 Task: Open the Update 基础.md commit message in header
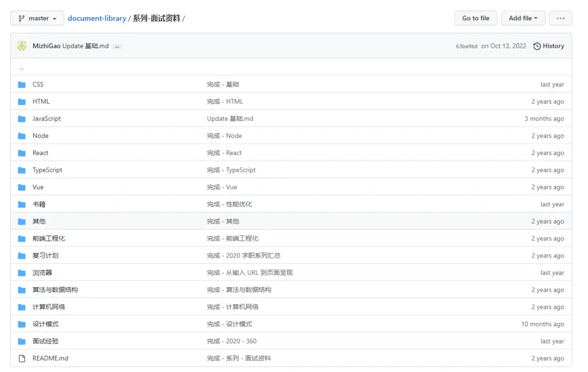[x=86, y=46]
